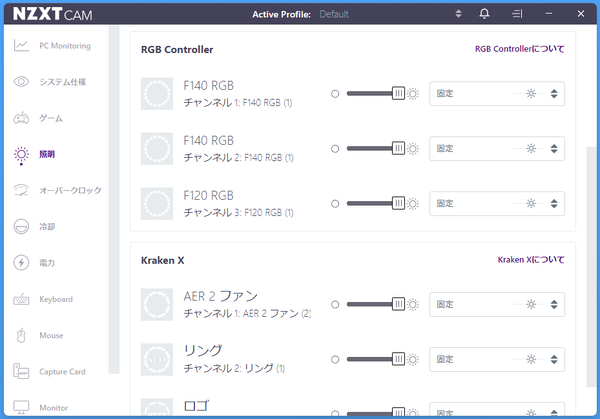Set チャンネル 1 F140 RGB brightness to minimum icon

click(x=335, y=94)
